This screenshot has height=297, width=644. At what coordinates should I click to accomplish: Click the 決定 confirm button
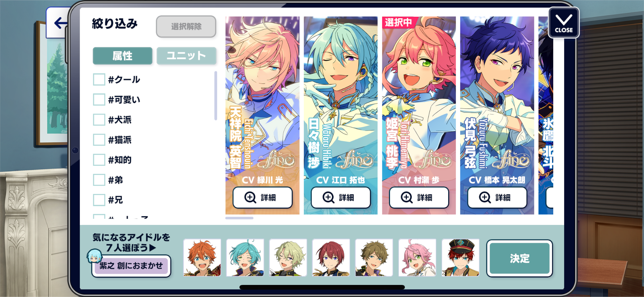click(519, 258)
